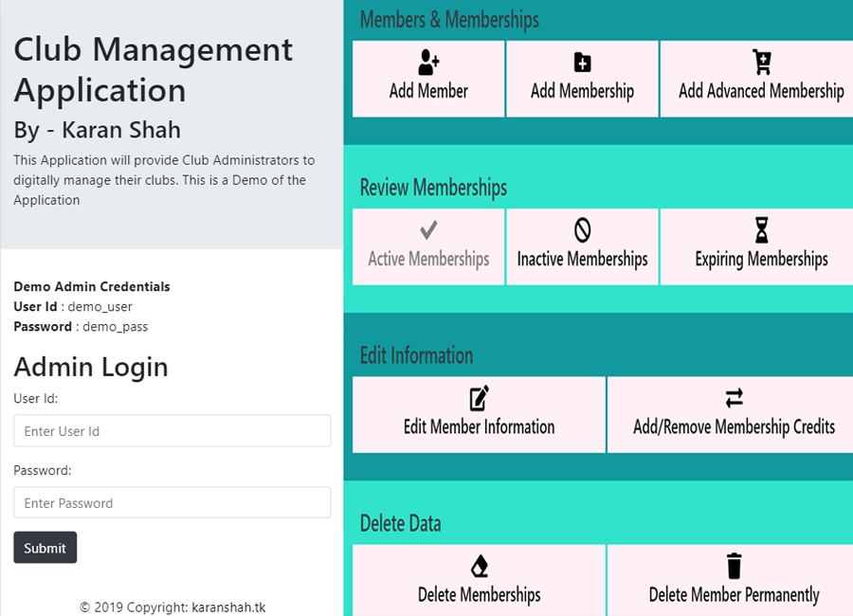Viewport: 853px width, 616px height.
Task: Click the Add Member person icon
Action: (428, 61)
